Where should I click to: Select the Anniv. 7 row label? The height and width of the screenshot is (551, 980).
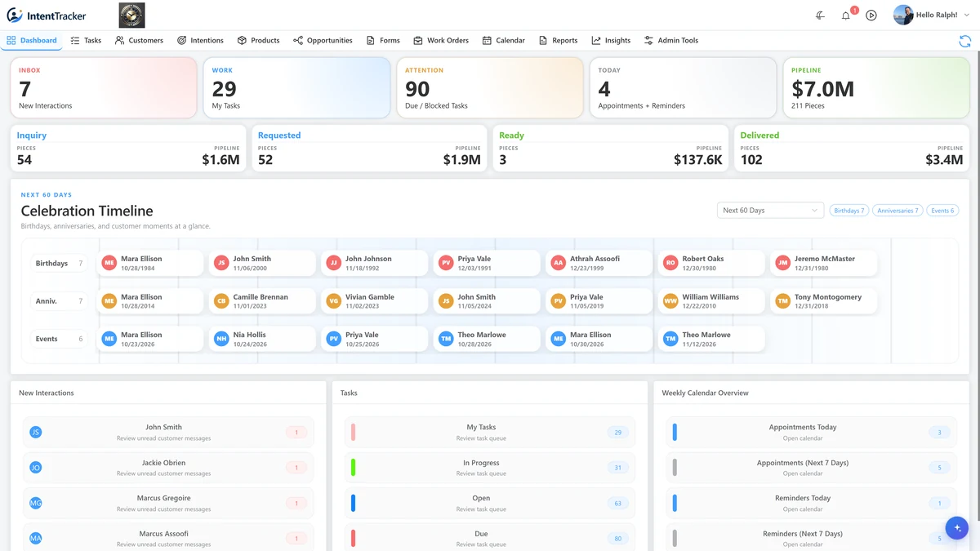click(59, 301)
